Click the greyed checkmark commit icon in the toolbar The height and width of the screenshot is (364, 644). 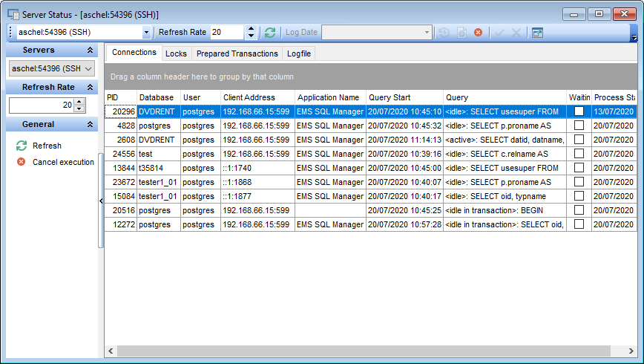coord(499,33)
